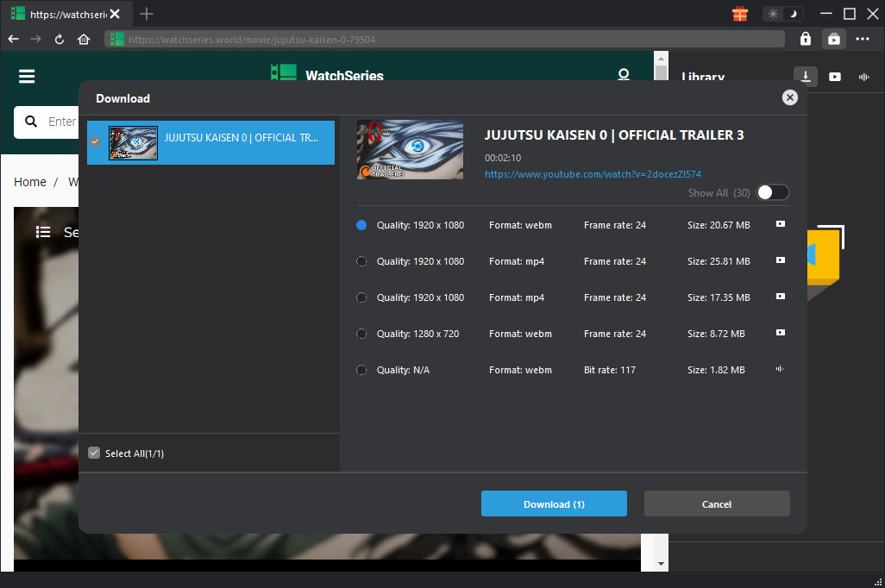885x588 pixels.
Task: Reload the page with refresh icon
Action: 60,39
